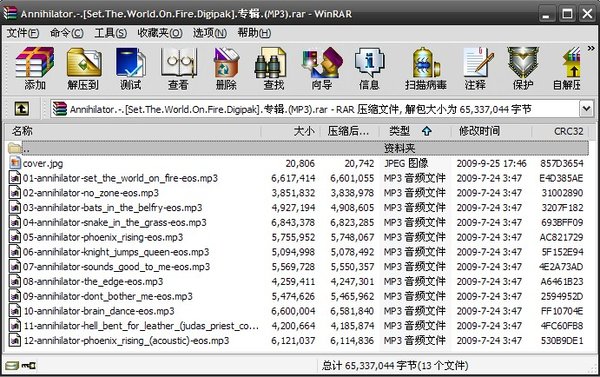Go up one level with arrow button
Screen dimensions: 600x377
click(22, 109)
